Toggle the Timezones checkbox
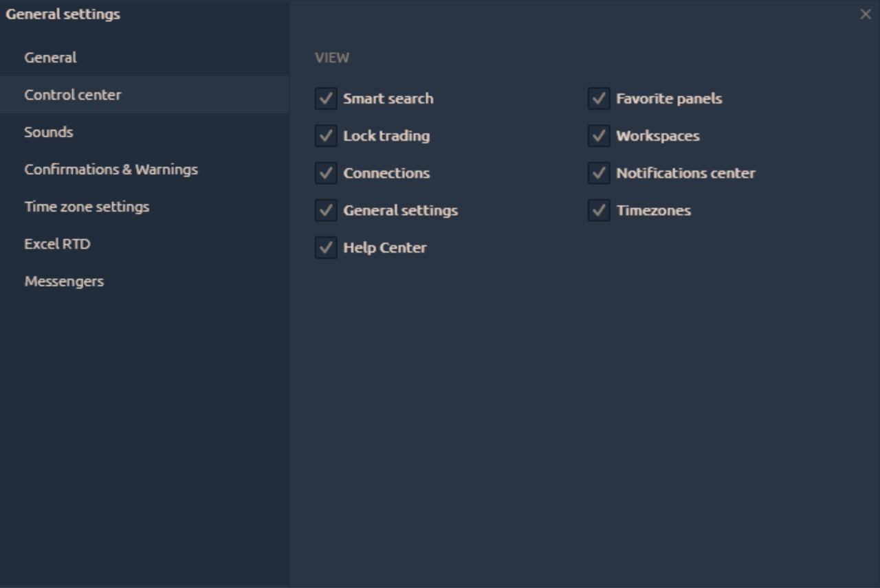The width and height of the screenshot is (880, 588). (x=599, y=210)
